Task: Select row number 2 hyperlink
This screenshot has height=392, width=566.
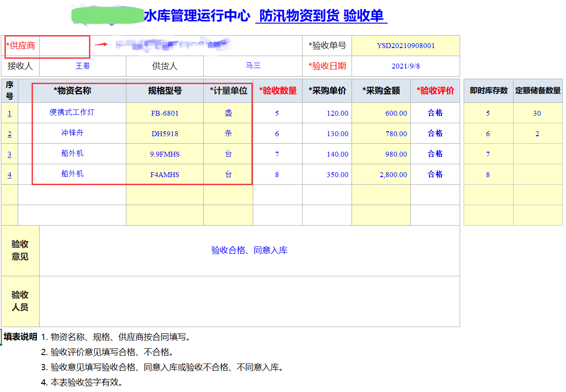Action: tap(9, 133)
